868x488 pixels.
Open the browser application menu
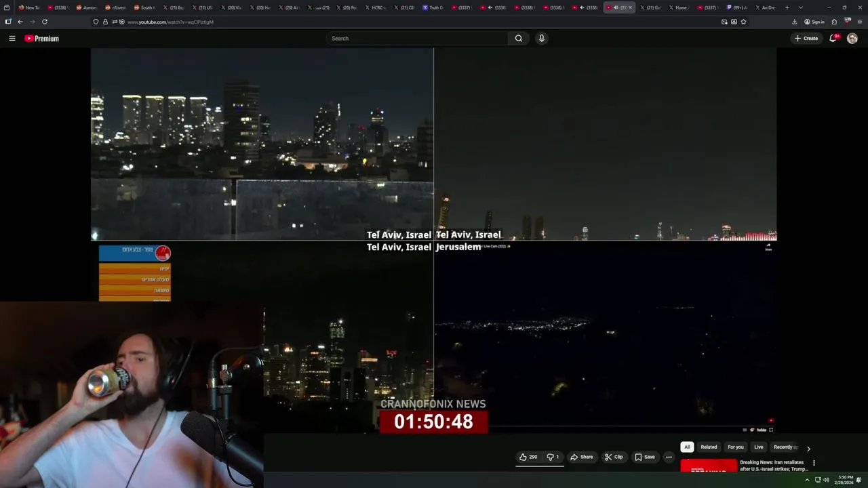click(x=860, y=22)
